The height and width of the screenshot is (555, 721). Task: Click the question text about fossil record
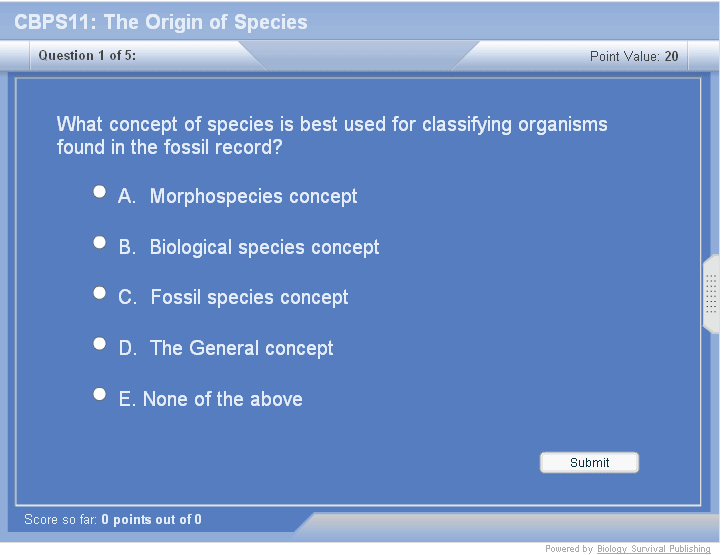(332, 136)
